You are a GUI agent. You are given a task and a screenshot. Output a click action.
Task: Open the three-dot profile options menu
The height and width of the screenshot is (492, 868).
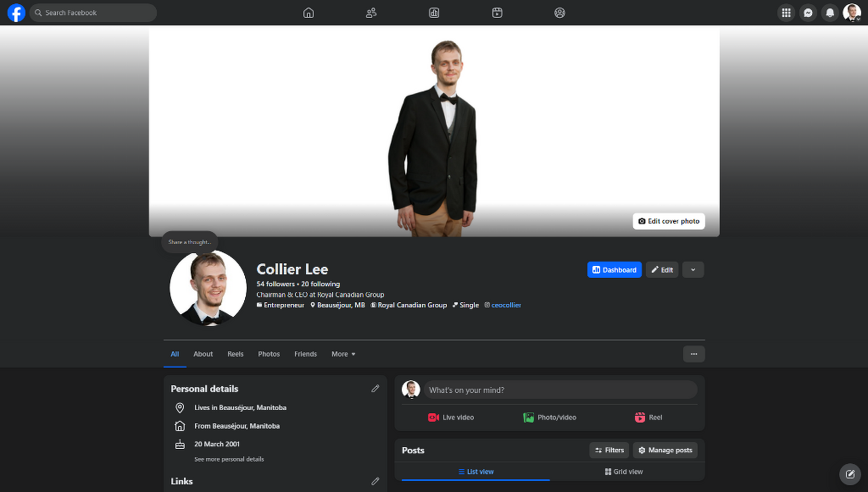(694, 354)
